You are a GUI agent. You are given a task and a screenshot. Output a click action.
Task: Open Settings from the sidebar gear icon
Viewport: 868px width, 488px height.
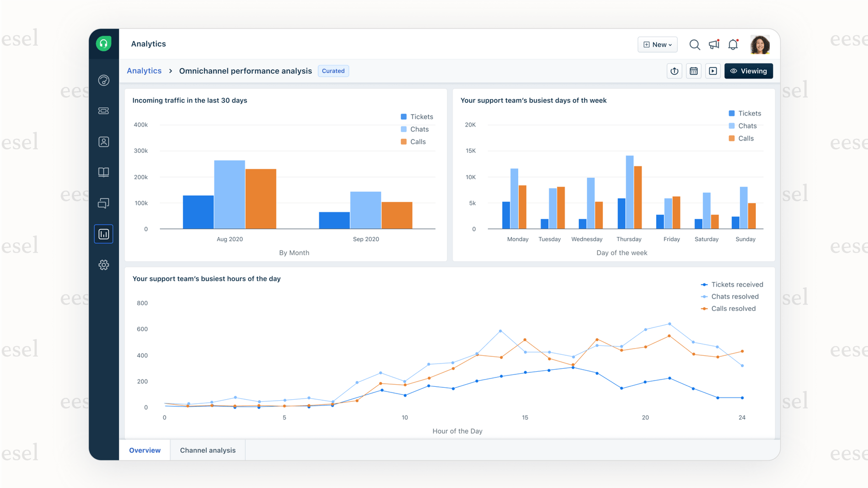click(103, 264)
